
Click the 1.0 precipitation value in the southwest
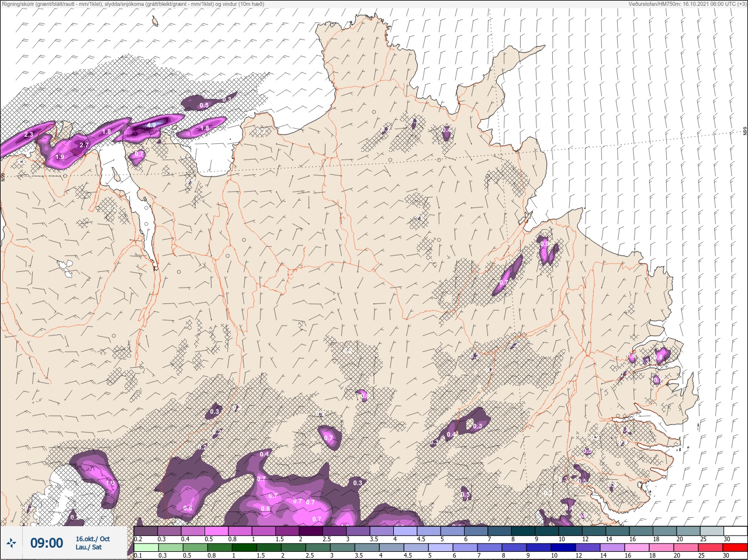(110, 483)
